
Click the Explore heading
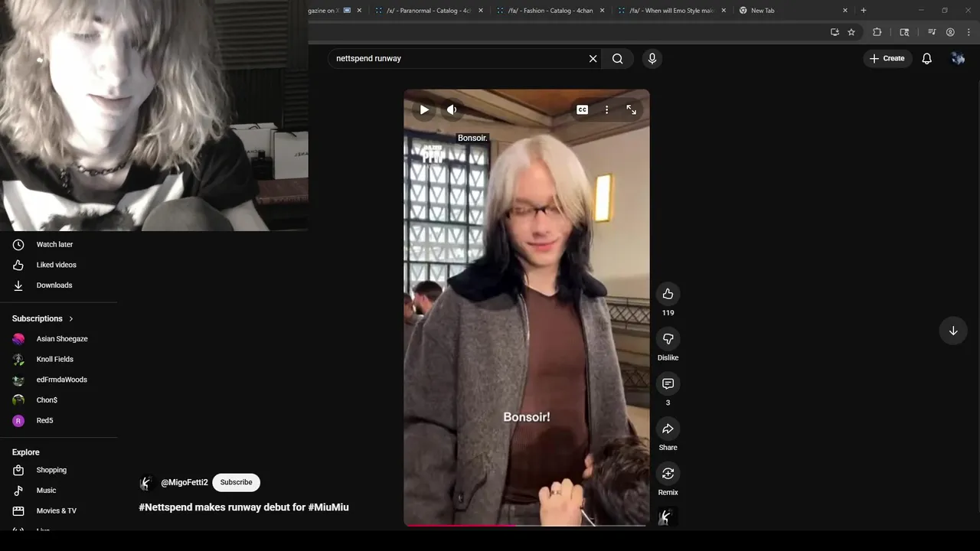(x=26, y=452)
